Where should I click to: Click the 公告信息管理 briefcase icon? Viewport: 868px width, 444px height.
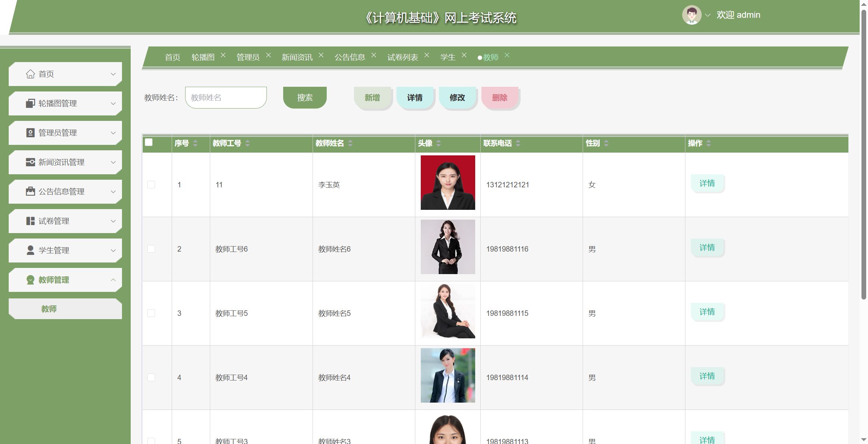click(x=30, y=192)
